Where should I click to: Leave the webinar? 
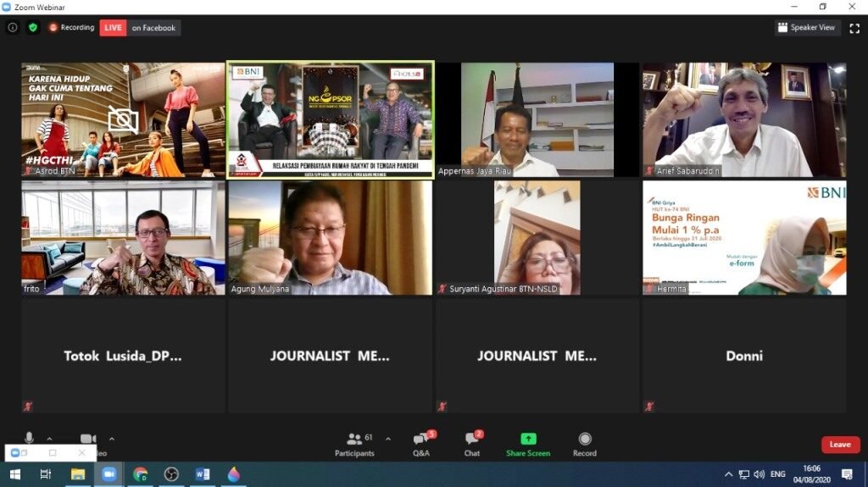point(840,445)
